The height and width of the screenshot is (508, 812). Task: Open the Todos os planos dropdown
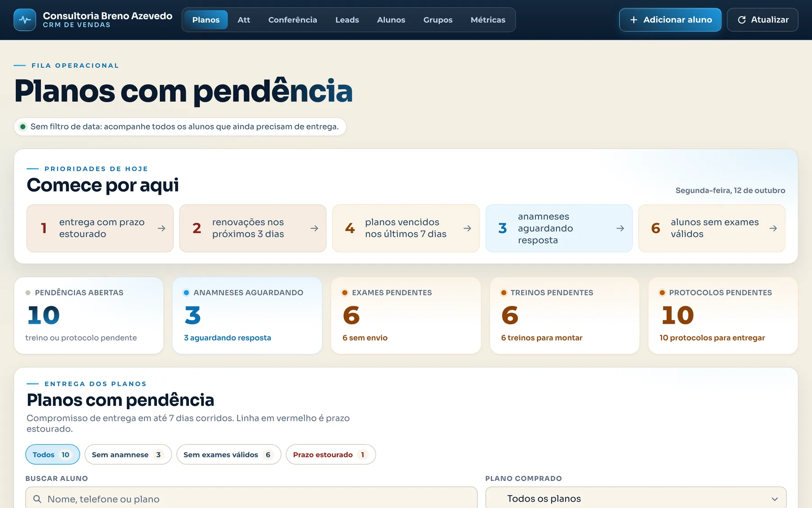click(x=636, y=499)
